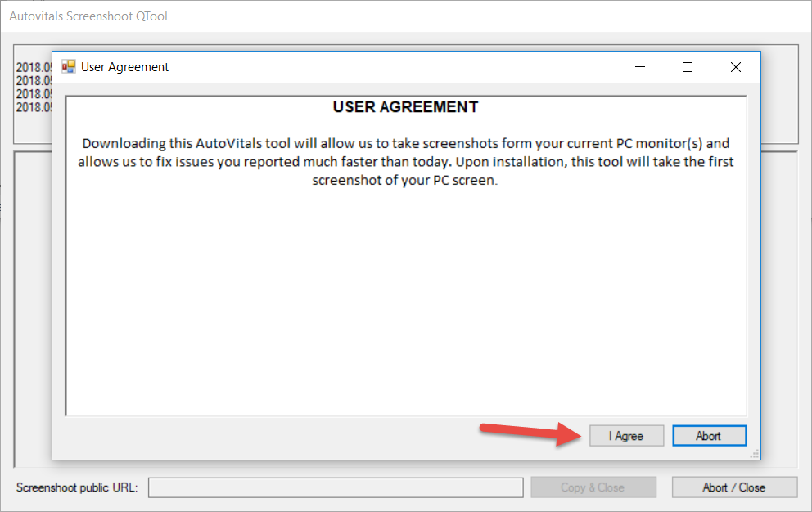Click the Abort / Close button
The image size is (812, 512).
point(734,487)
